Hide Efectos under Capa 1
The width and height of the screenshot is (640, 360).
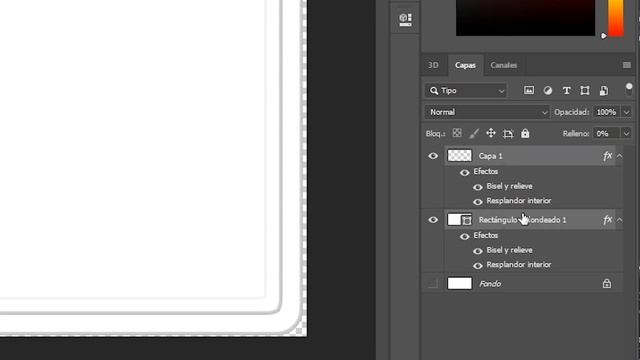[464, 173]
